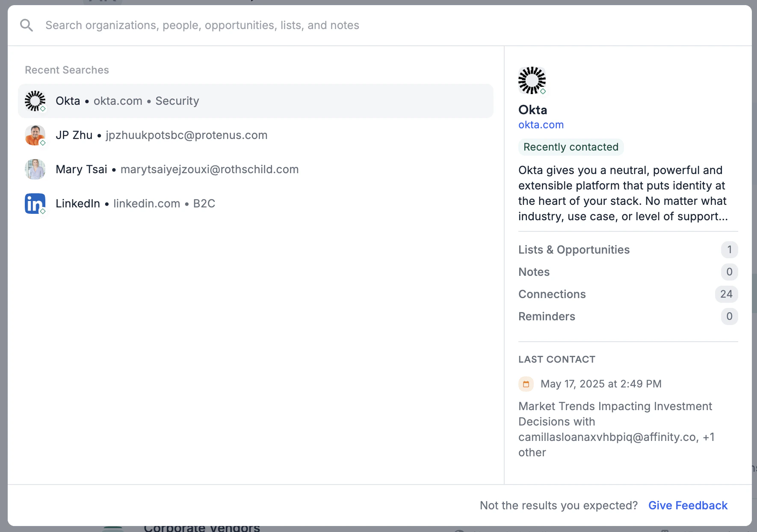Open the JP Zhu search result

pyautogui.click(x=256, y=135)
